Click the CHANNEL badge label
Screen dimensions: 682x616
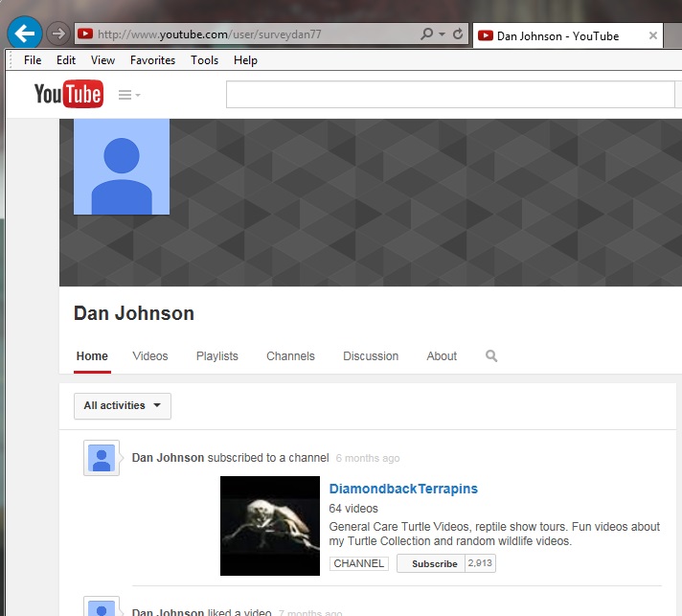pyautogui.click(x=359, y=563)
